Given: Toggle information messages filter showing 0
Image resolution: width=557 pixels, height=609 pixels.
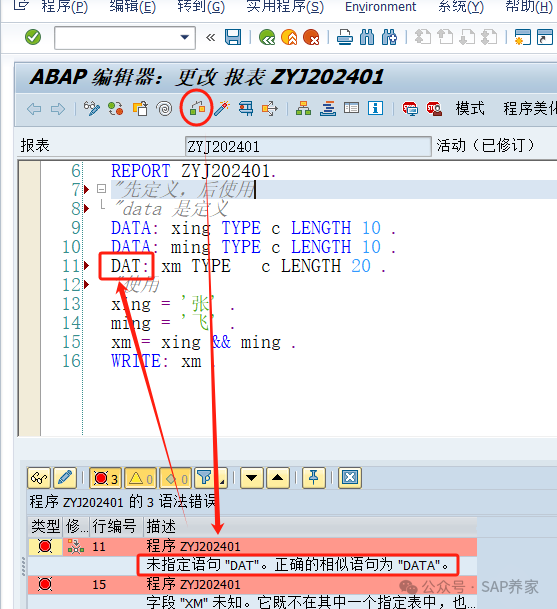Looking at the screenshot, I should click(175, 478).
